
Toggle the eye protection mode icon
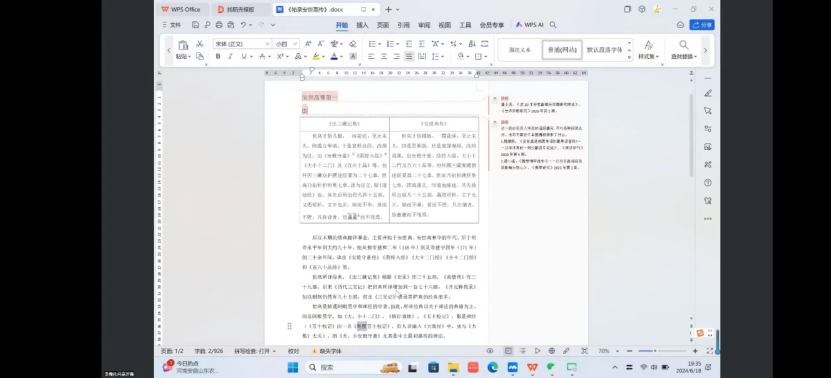click(490, 351)
